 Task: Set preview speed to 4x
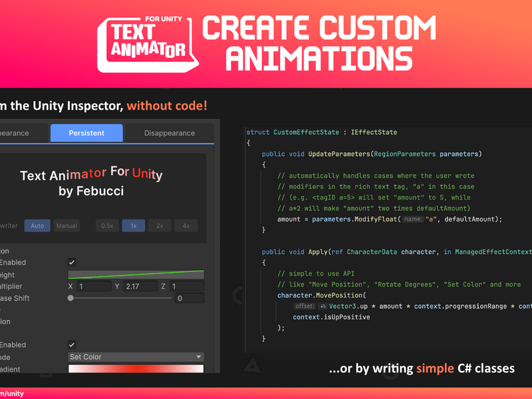[x=186, y=225]
